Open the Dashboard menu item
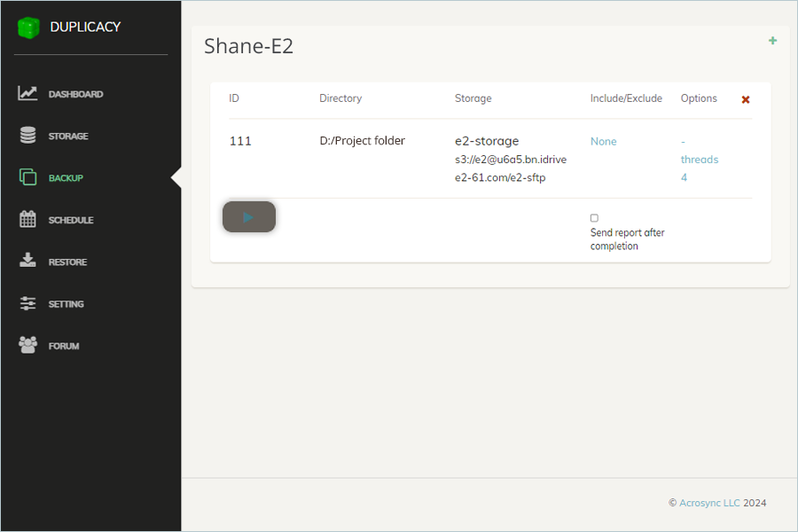Screen dimensions: 798x532 click(x=75, y=94)
